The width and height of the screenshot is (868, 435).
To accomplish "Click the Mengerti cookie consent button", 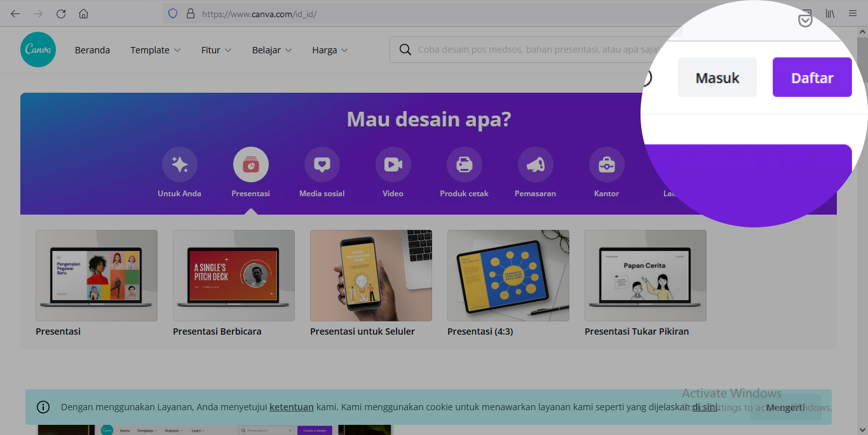I will point(784,407).
